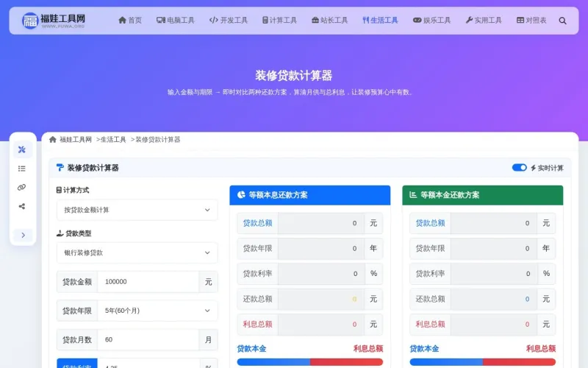
Task: Click 贷款本金 label in 等额本息 panel
Action: pos(251,349)
